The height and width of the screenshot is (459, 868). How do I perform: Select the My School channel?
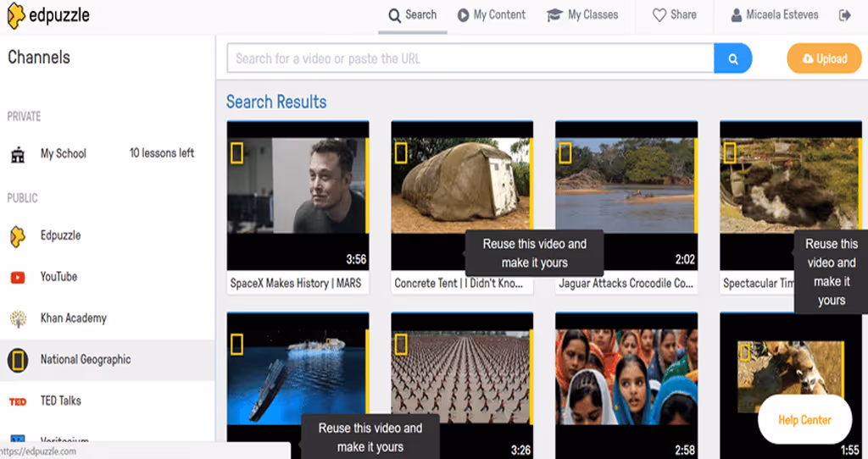(x=107, y=154)
